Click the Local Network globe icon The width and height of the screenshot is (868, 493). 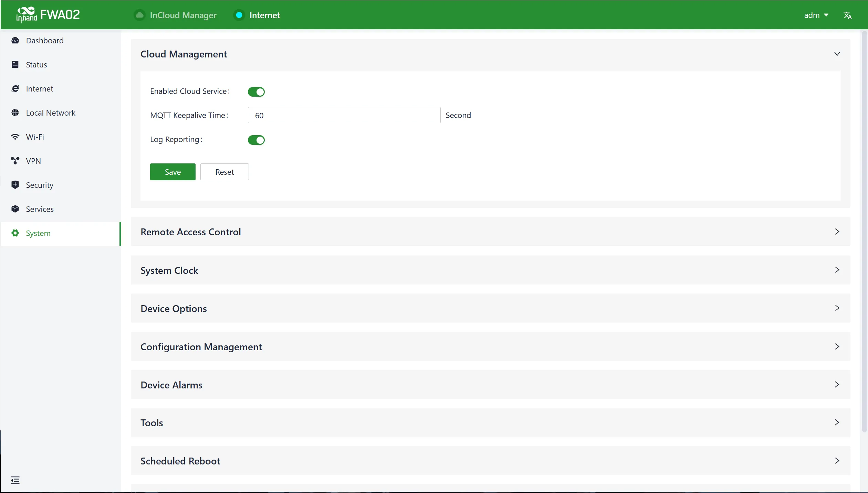click(x=15, y=113)
